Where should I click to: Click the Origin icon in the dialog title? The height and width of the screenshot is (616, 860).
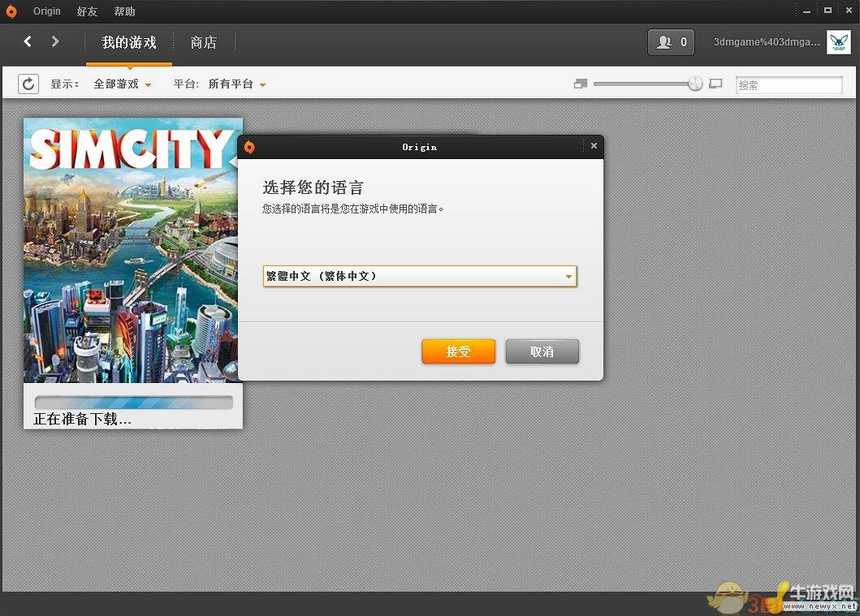[x=249, y=147]
